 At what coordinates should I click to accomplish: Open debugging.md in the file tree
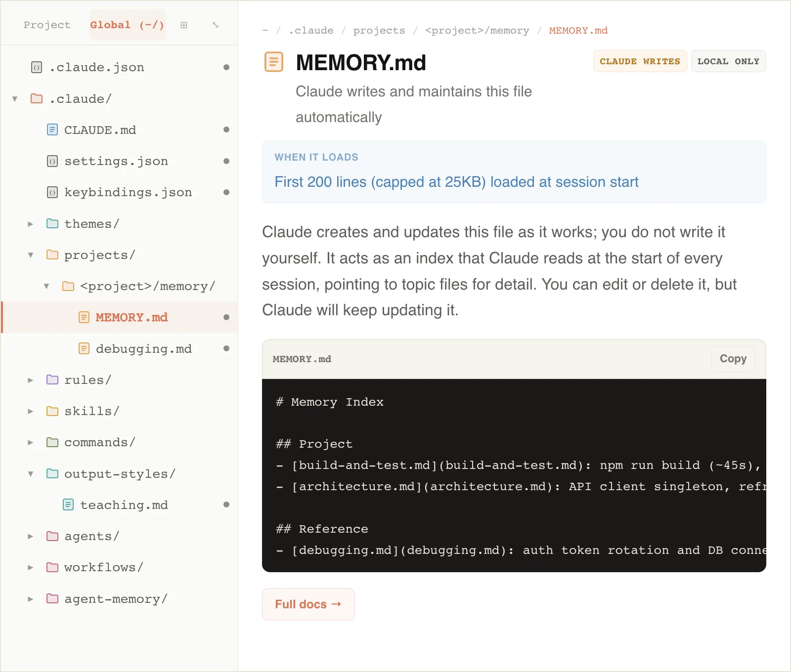tap(120, 348)
